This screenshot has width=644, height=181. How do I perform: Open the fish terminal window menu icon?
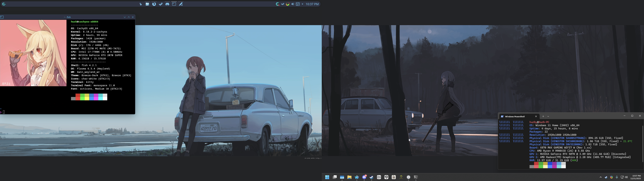(2, 17)
